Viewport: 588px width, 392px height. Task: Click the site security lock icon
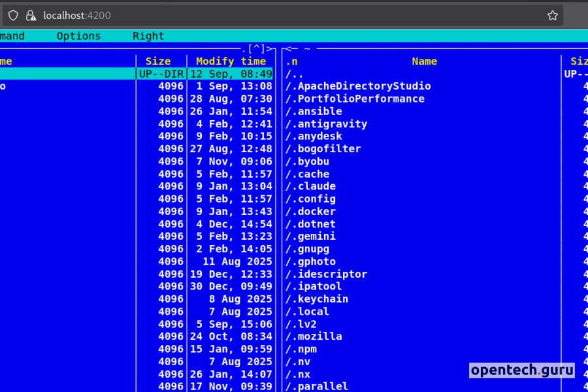click(x=30, y=15)
